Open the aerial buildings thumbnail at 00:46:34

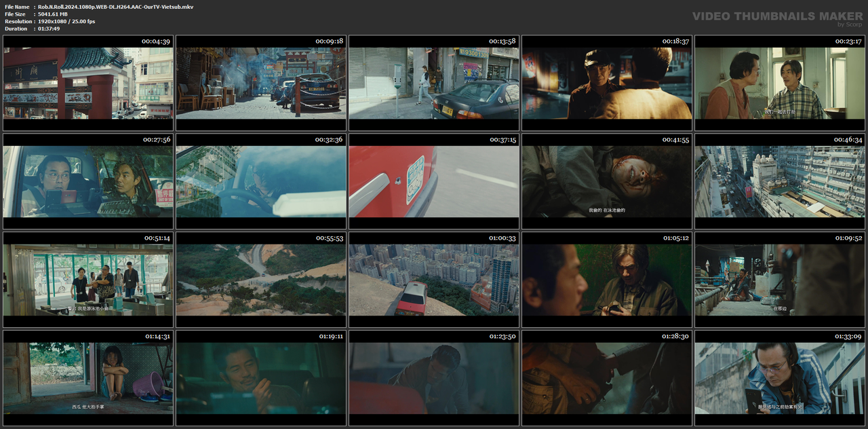(780, 181)
